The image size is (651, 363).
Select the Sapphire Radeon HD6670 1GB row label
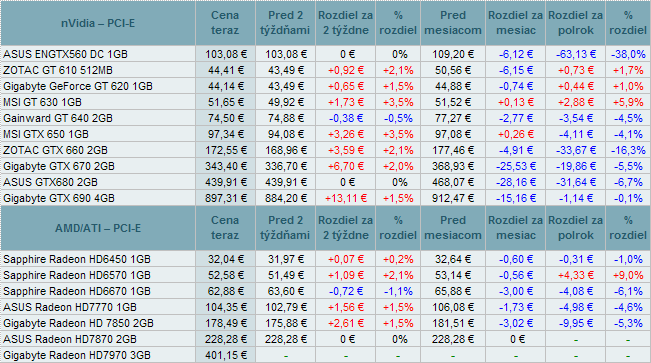coord(77,291)
